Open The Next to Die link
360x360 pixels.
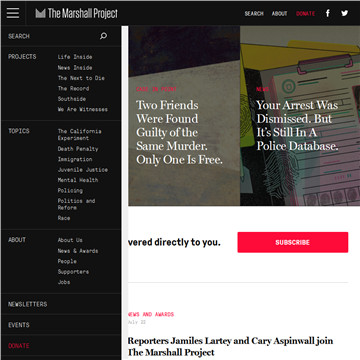(x=81, y=78)
